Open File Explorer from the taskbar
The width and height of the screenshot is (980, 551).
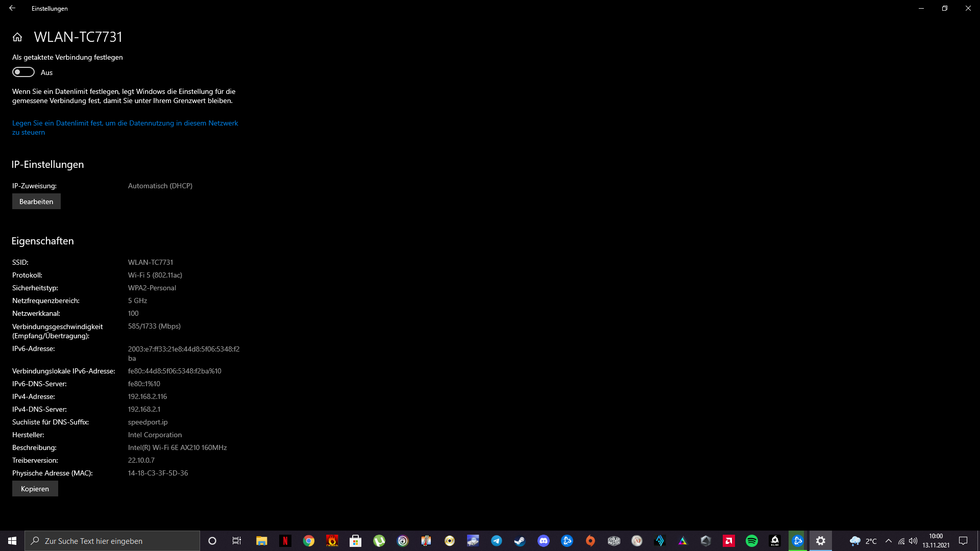click(x=262, y=541)
